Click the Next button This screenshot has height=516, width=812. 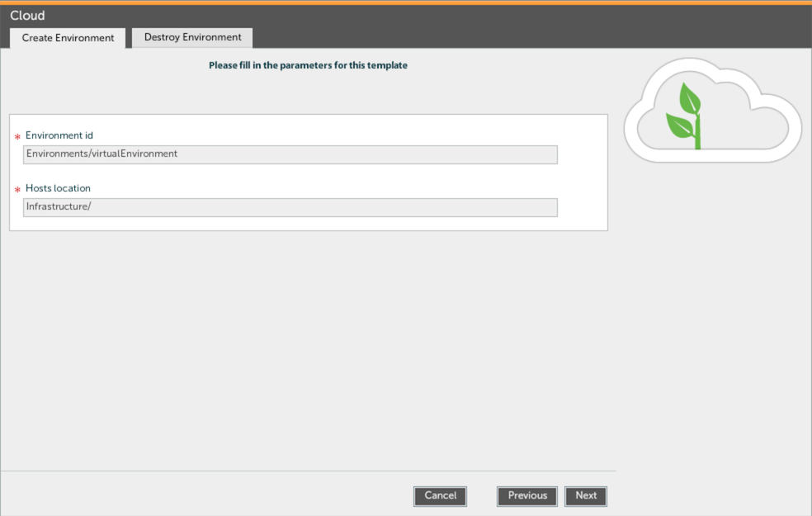pyautogui.click(x=586, y=496)
